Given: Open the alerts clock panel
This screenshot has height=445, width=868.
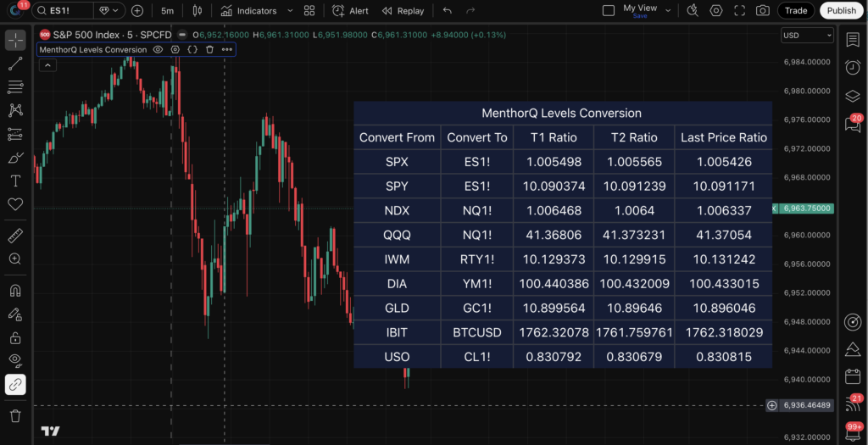Looking at the screenshot, I should pos(853,67).
